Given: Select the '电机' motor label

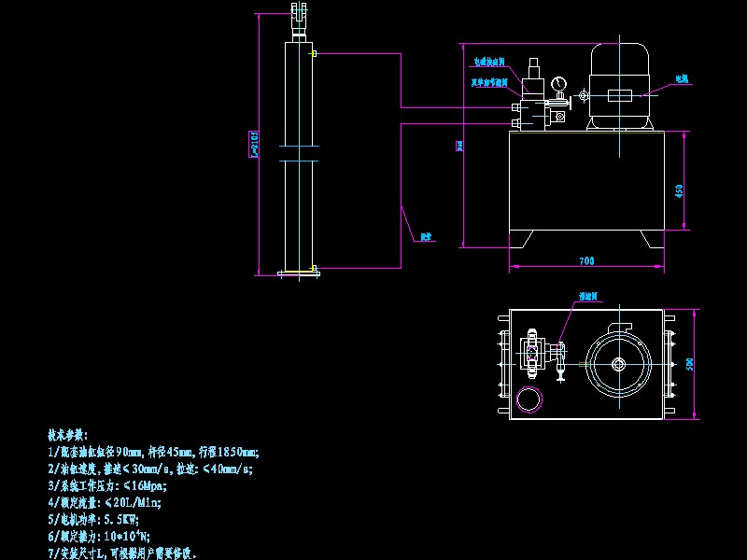Looking at the screenshot, I should (683, 78).
